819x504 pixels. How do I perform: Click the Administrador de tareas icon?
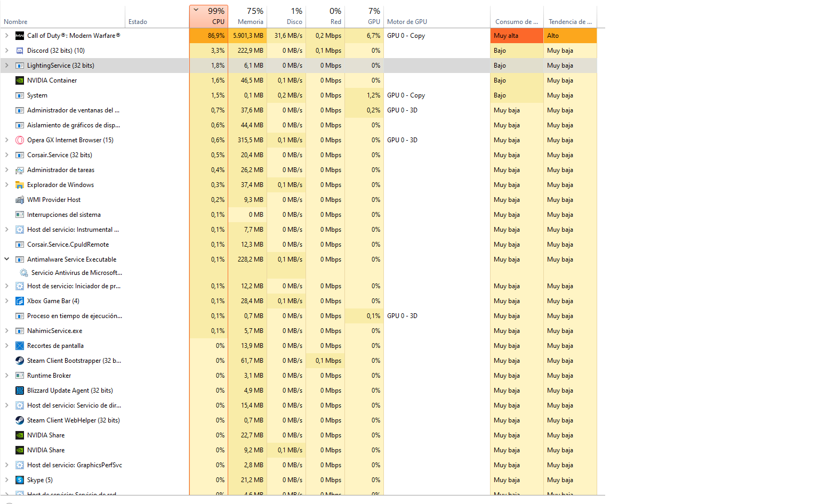pyautogui.click(x=20, y=170)
